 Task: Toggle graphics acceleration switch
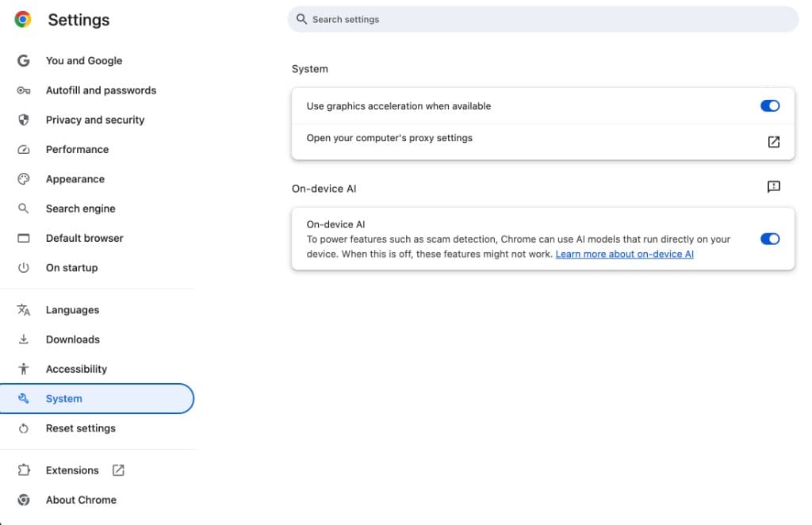[x=769, y=105]
